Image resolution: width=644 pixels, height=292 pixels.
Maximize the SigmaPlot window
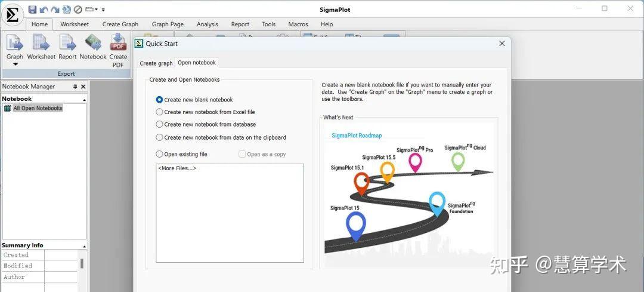(x=605, y=8)
